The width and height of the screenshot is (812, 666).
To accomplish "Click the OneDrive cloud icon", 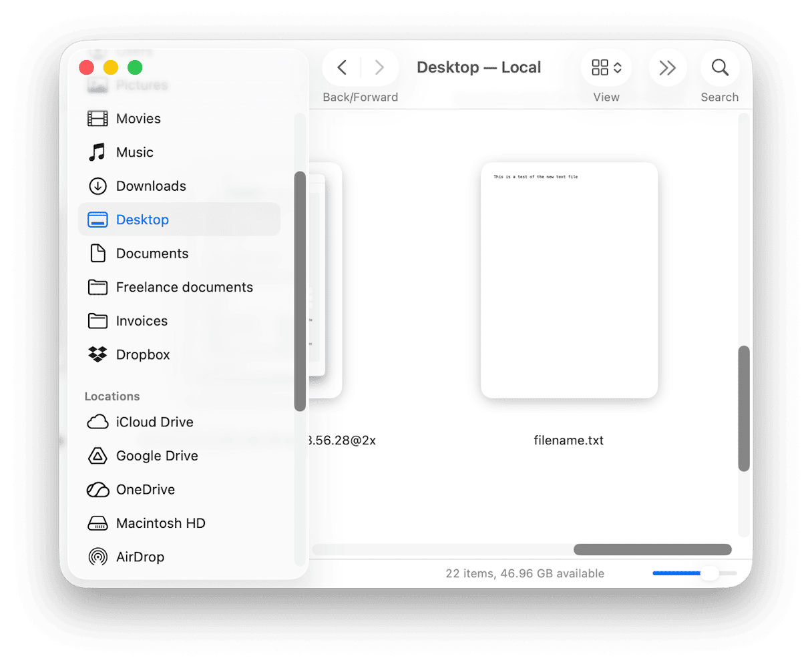I will tap(97, 490).
